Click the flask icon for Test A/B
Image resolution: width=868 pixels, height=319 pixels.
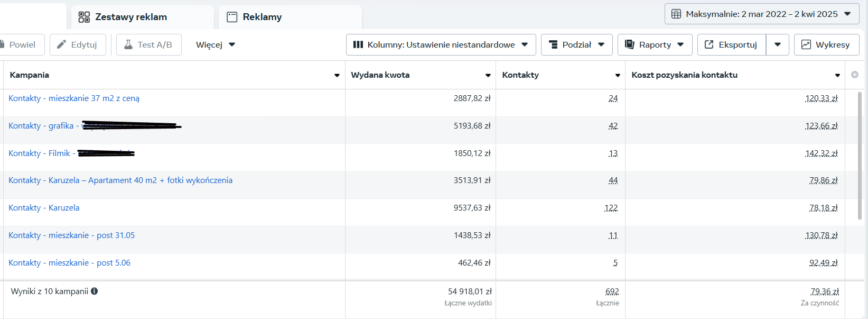pos(128,45)
